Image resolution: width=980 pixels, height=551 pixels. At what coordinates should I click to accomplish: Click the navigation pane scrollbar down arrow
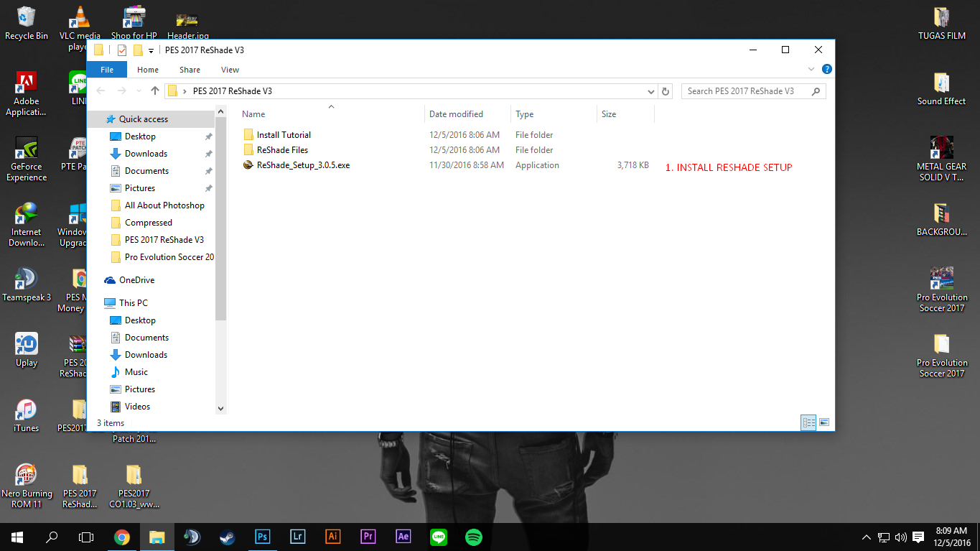pos(220,408)
